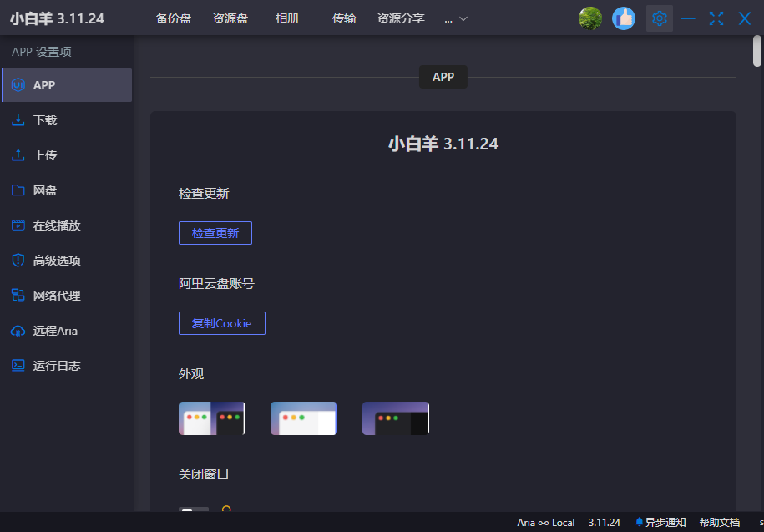Click version 3.11.24 in status bar
The height and width of the screenshot is (532, 764).
(605, 522)
